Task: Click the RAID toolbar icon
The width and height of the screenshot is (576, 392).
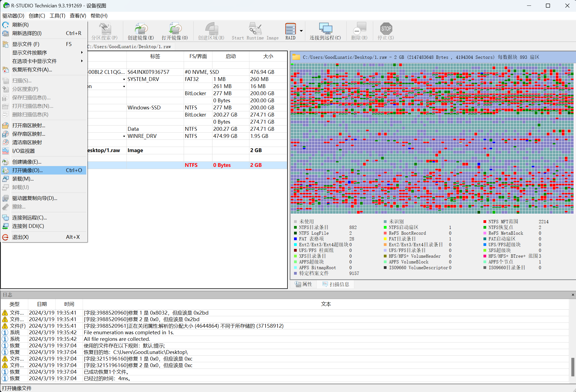Action: (290, 31)
